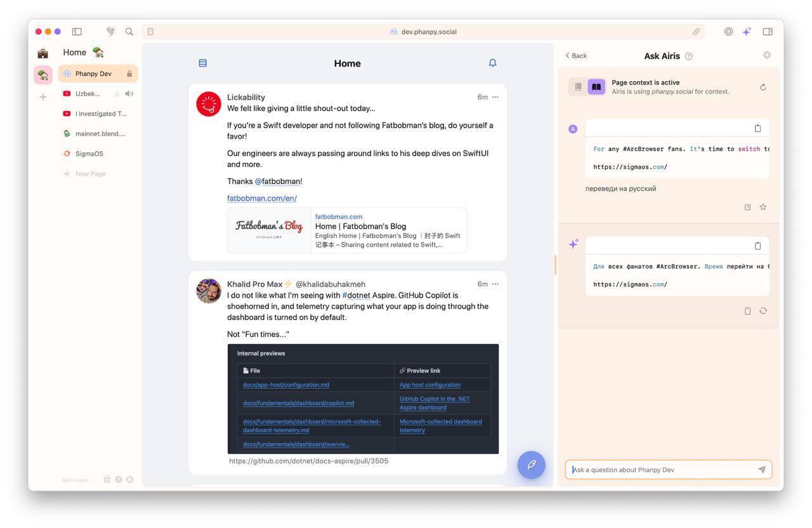
Task: Click Auto-sync status text
Action: (77, 480)
